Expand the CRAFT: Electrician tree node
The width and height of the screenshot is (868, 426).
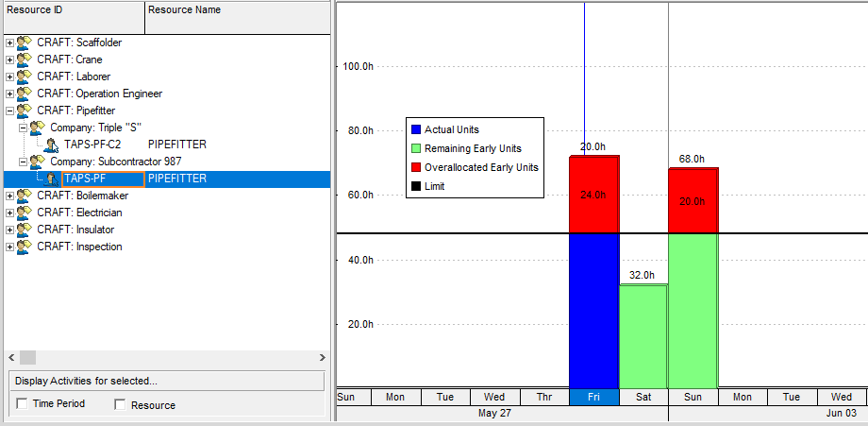point(9,213)
